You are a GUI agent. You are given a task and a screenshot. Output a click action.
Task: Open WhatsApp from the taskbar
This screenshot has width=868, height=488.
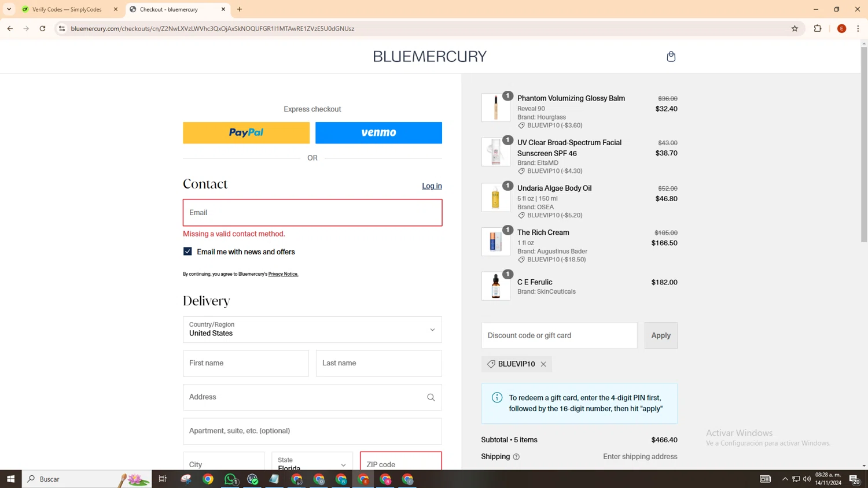(230, 479)
